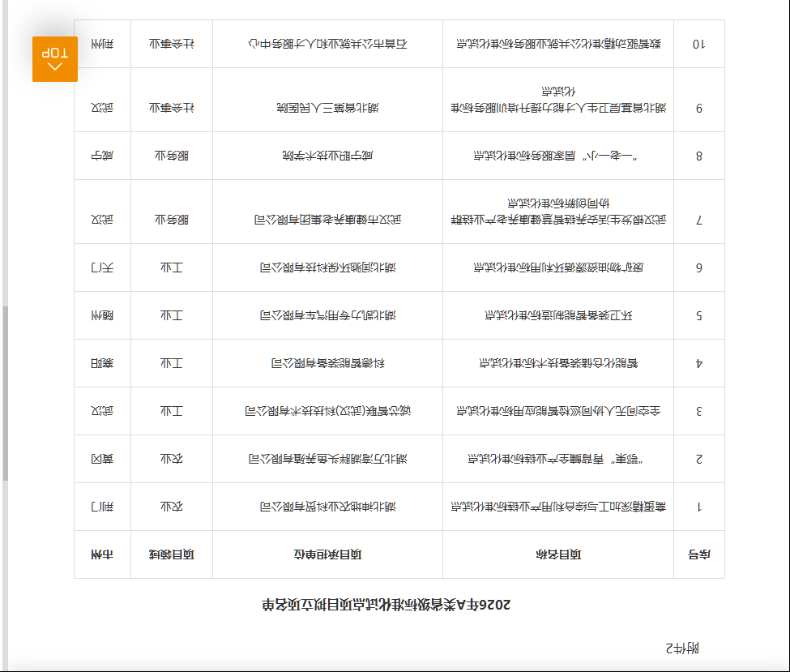
Task: Click the table title 2026年A类省级标准化试点项目拟立项名单
Action: click(386, 605)
